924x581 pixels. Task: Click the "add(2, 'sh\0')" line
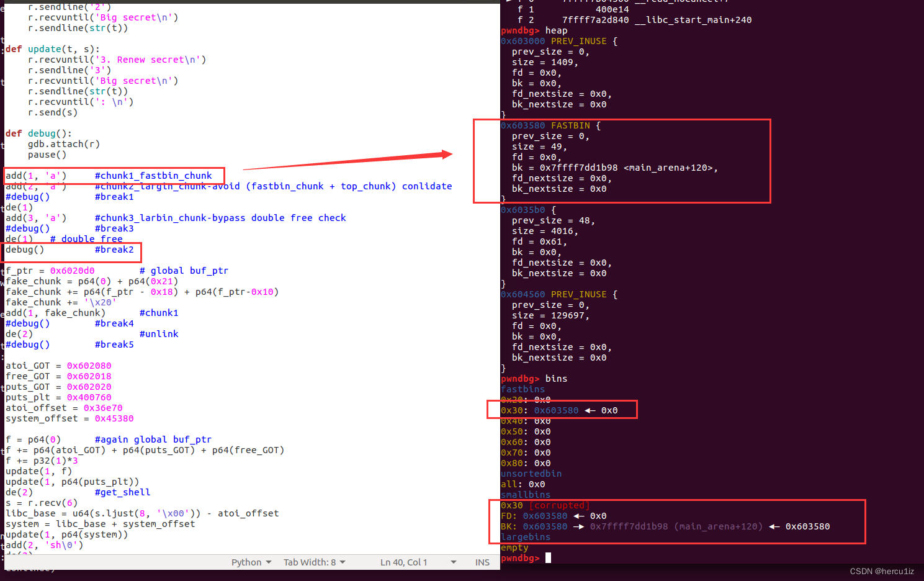pyautogui.click(x=45, y=545)
